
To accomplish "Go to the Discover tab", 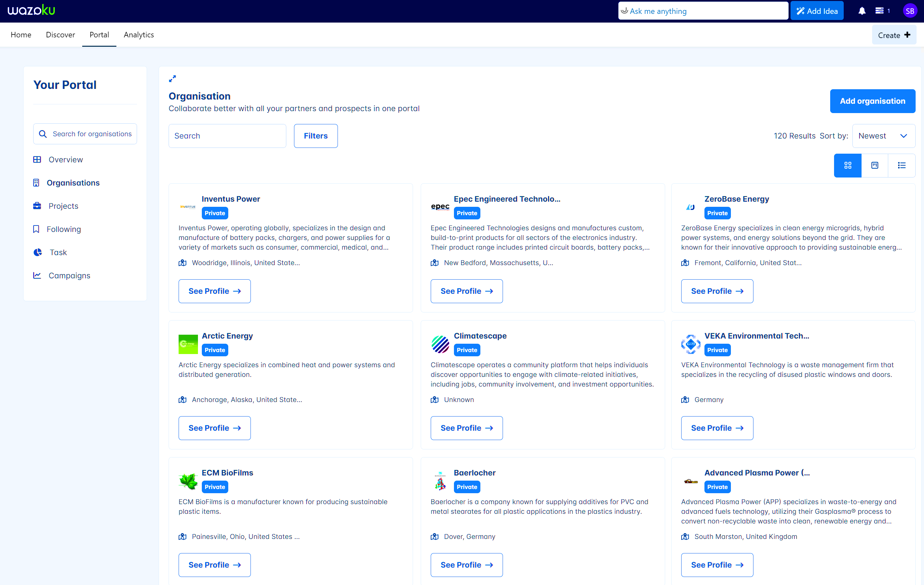I will [x=60, y=34].
